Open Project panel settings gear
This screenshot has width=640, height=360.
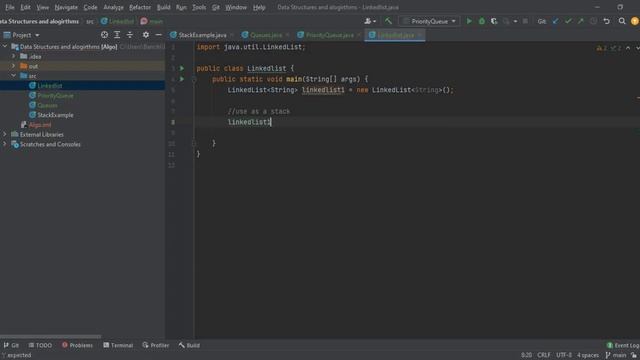(146, 35)
